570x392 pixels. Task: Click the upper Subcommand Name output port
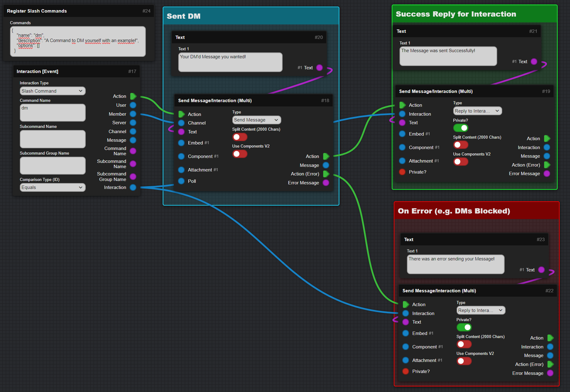(133, 164)
